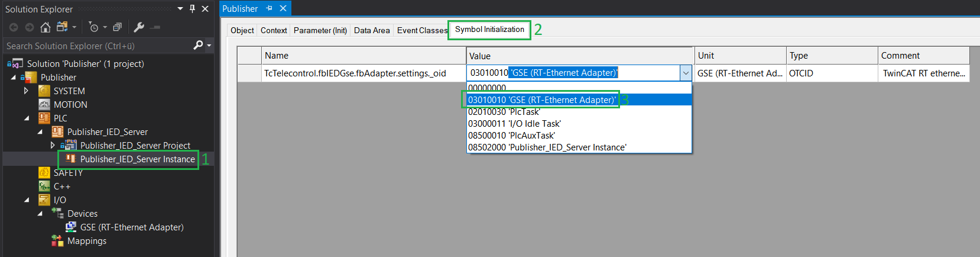Click the Pending Changes Filter clock icon
980x257 pixels.
93,27
